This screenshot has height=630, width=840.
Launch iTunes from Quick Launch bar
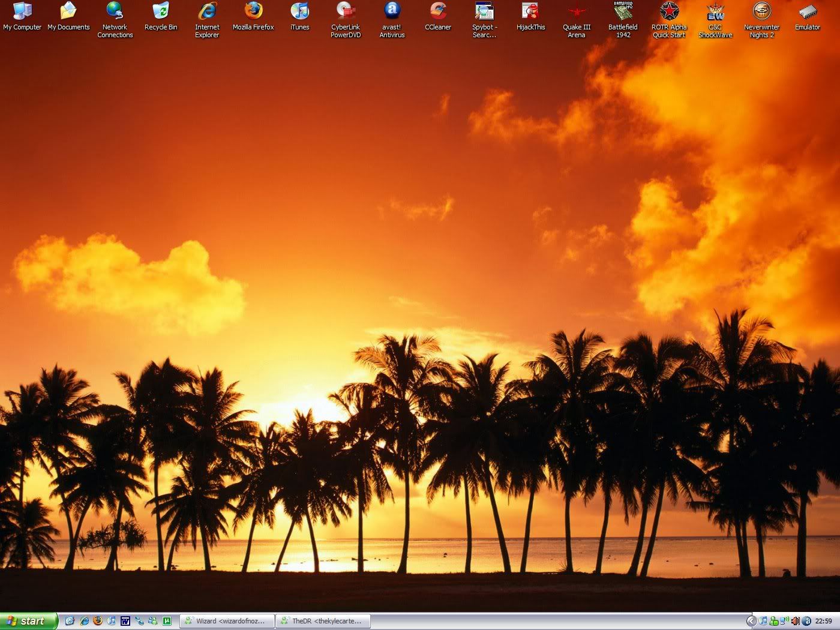112,621
